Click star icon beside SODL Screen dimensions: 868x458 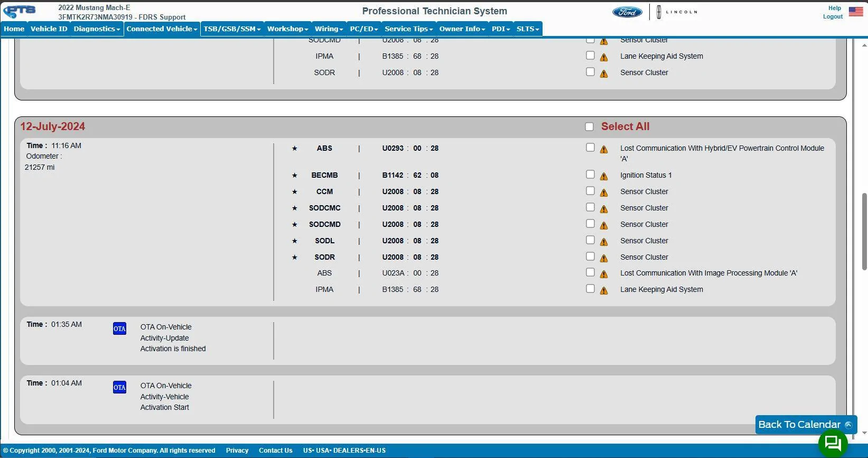[x=295, y=241]
